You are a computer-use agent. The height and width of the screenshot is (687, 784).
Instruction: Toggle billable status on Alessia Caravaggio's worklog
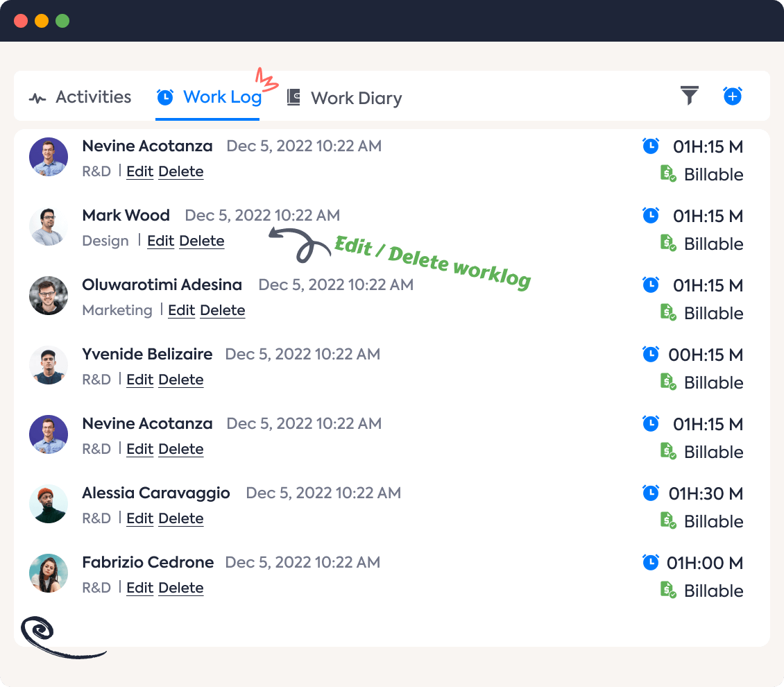pyautogui.click(x=670, y=521)
